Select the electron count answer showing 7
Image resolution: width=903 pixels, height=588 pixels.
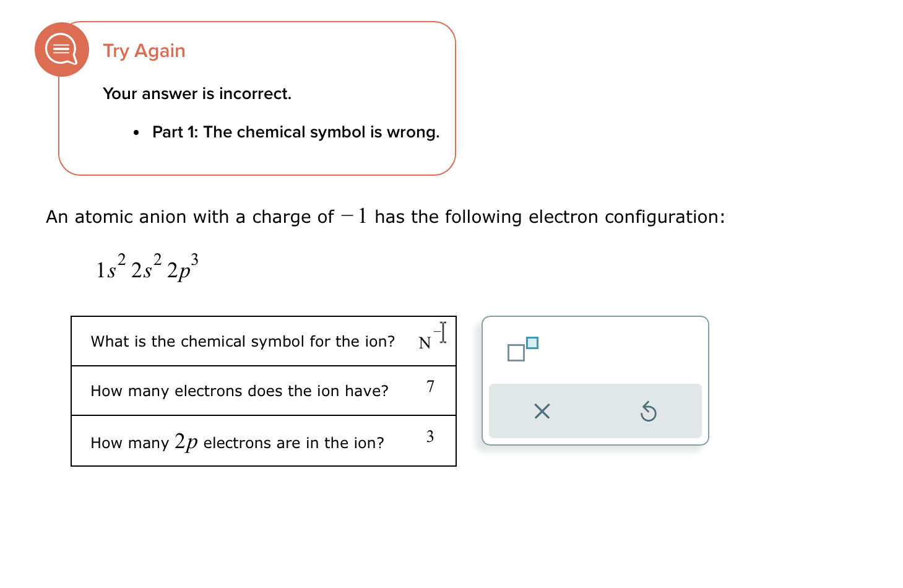pyautogui.click(x=430, y=387)
